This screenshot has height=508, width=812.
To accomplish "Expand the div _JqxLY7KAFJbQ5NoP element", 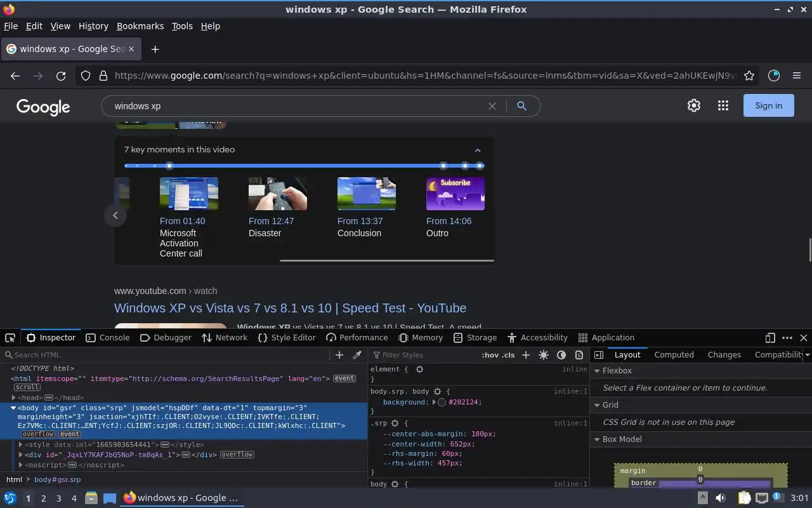I will click(x=21, y=455).
